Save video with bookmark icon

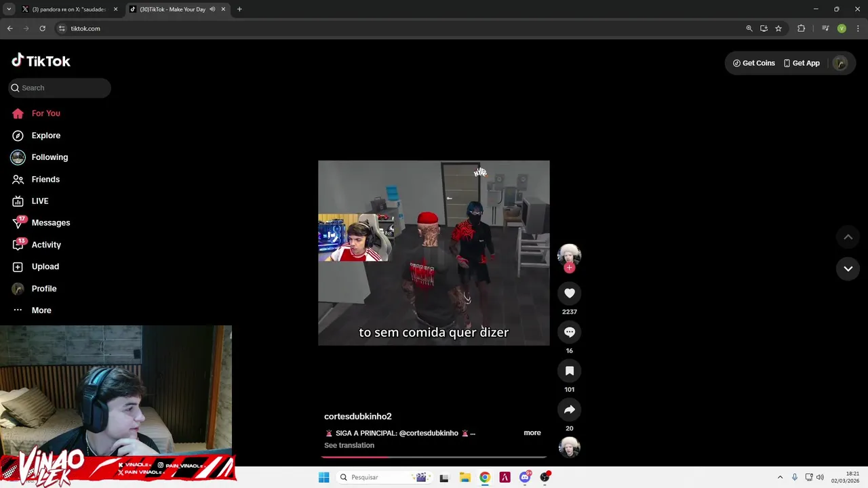point(570,371)
